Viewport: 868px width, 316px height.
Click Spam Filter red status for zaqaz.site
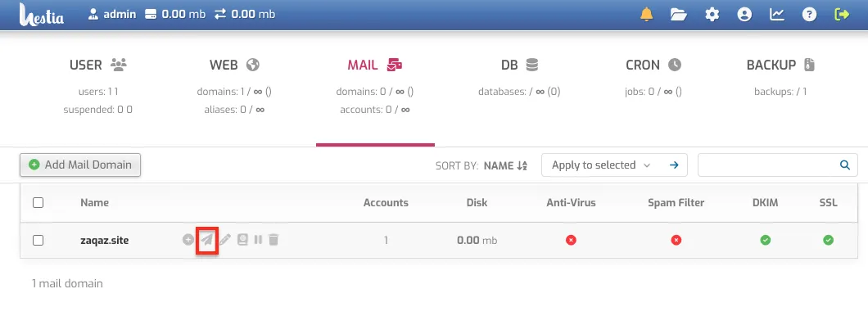click(x=676, y=240)
